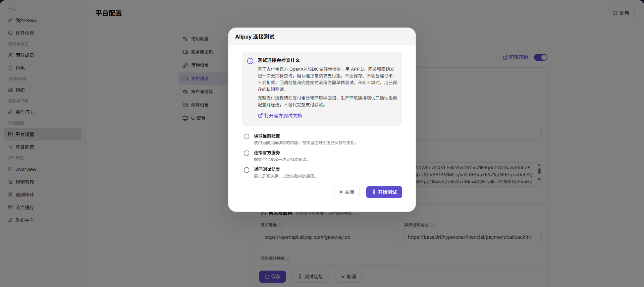Click scroll-down arrow of key textarea
The width and height of the screenshot is (644, 287).
click(539, 179)
